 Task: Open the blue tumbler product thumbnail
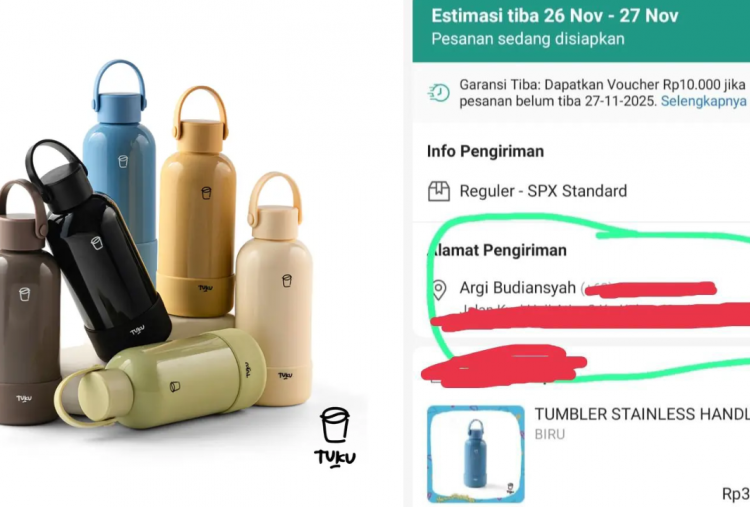pos(475,454)
